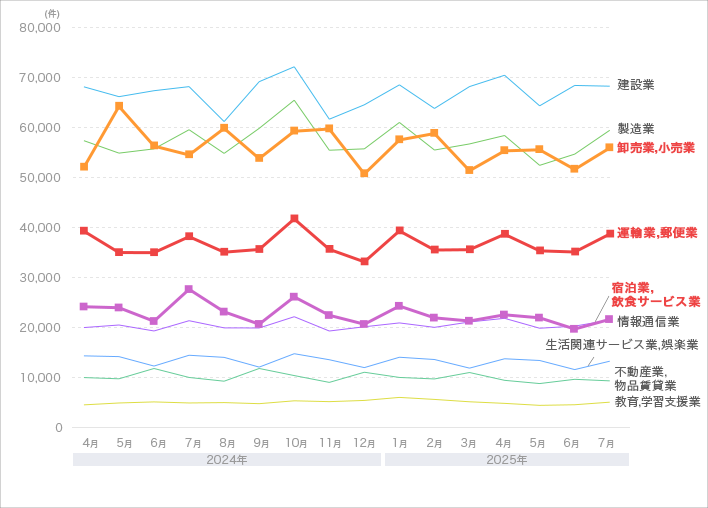708x508 pixels.
Task: Click the 2024年 year band
Action: pos(226,460)
